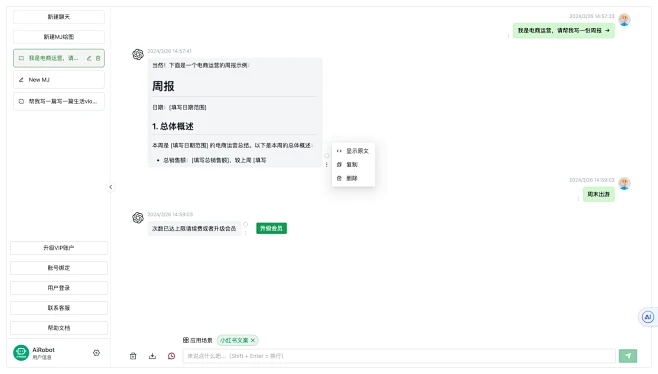Open settings via the gear icon

click(x=97, y=353)
